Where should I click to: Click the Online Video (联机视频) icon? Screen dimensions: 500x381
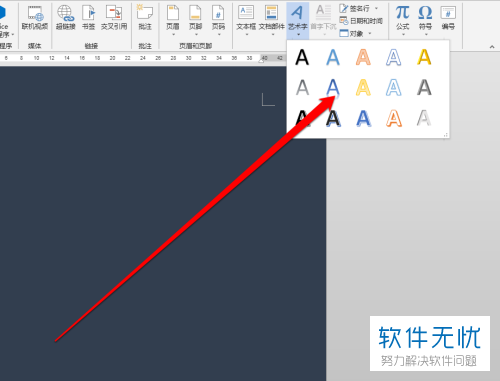(x=35, y=18)
